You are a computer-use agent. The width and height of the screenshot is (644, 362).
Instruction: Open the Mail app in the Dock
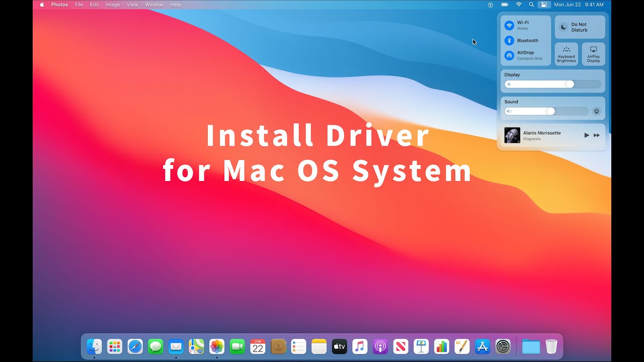176,346
